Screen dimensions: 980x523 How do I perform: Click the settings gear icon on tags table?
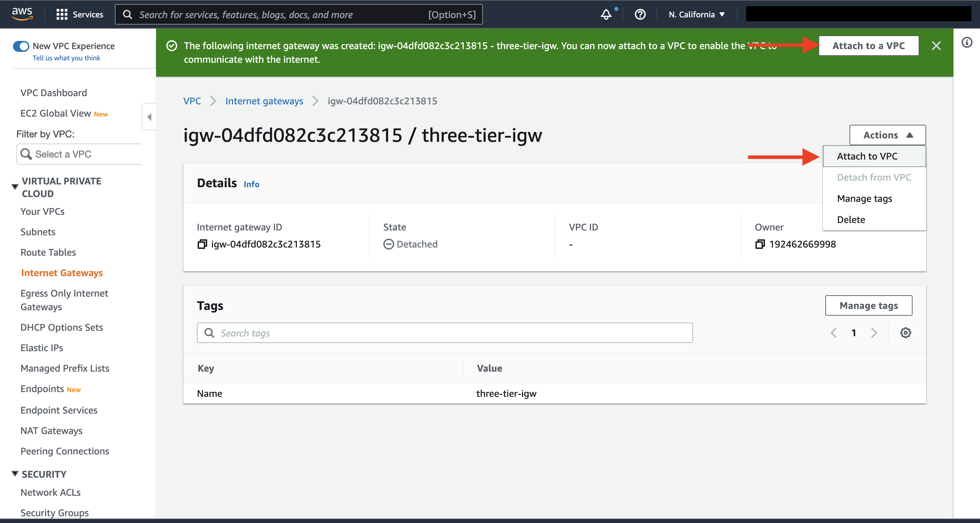tap(905, 333)
